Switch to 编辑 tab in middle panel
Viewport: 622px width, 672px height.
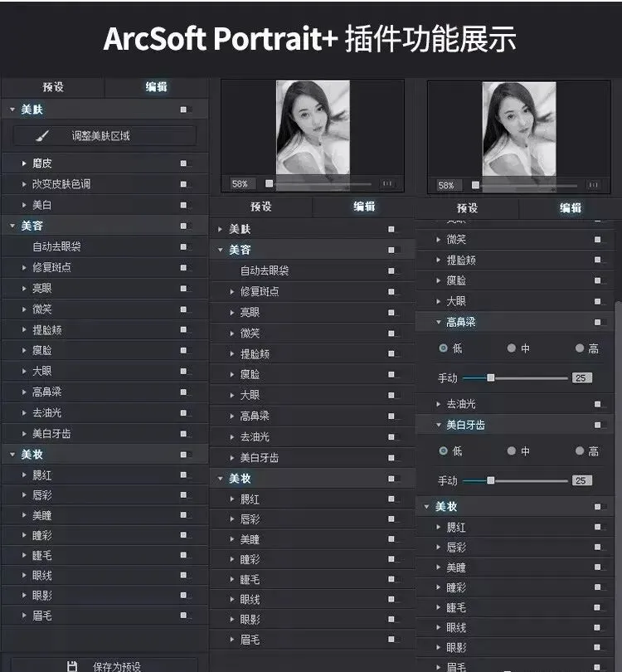coord(364,207)
